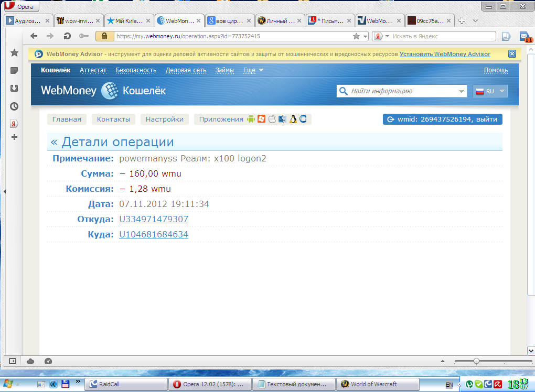Open the Opera main menu button
Image resolution: width=535 pixels, height=392 pixels.
pyautogui.click(x=21, y=6)
